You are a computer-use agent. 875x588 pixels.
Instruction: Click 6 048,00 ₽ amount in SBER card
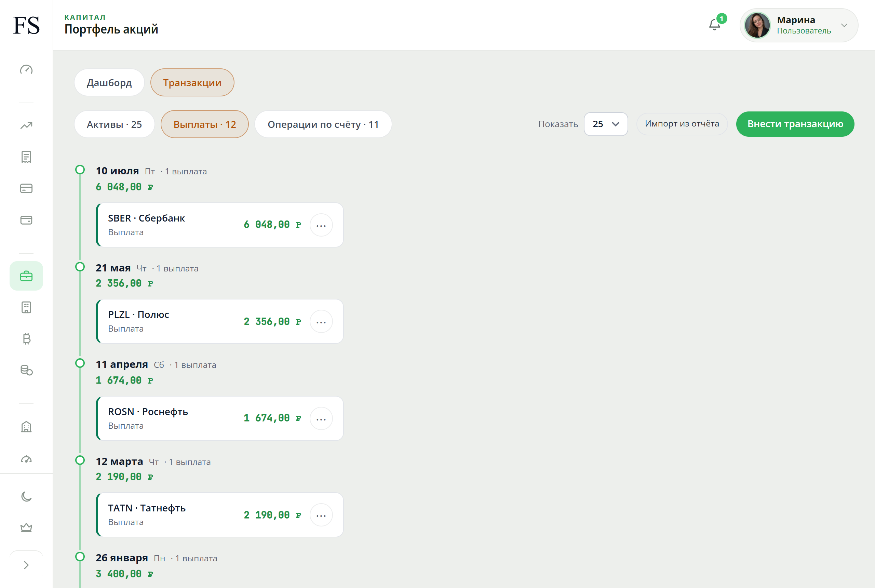(272, 225)
